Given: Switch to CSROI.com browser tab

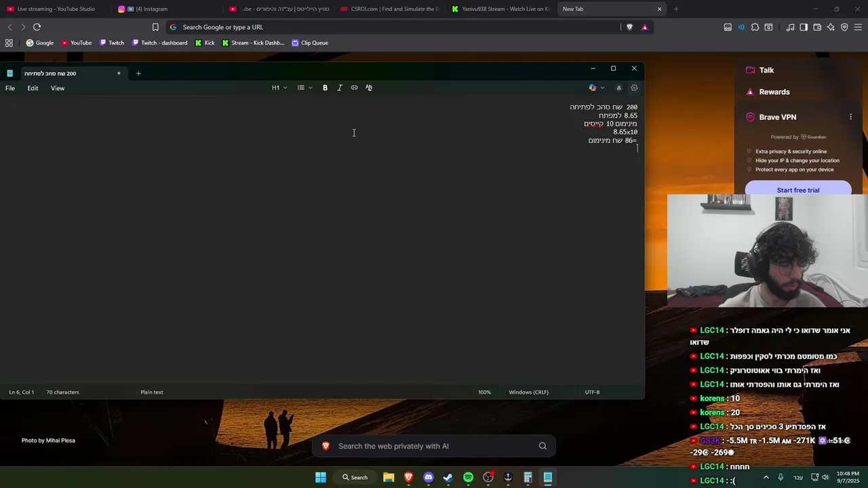Looking at the screenshot, I should 389,9.
